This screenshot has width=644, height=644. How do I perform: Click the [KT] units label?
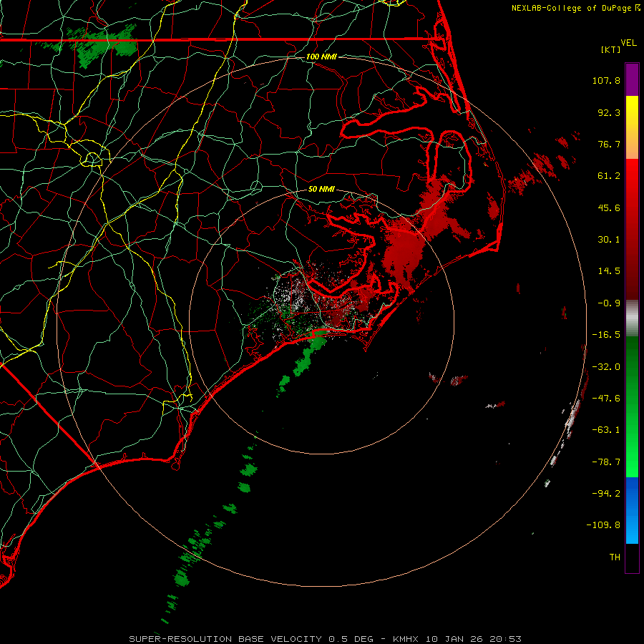(x=610, y=49)
